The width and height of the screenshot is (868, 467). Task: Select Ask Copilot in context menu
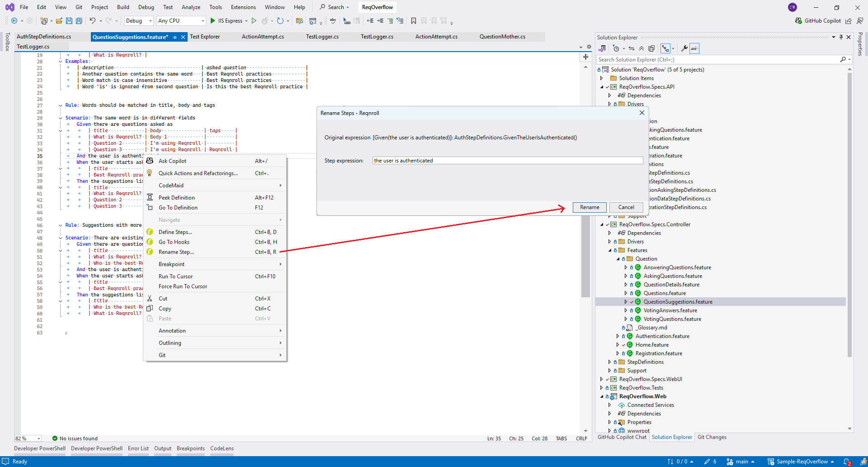pyautogui.click(x=215, y=161)
